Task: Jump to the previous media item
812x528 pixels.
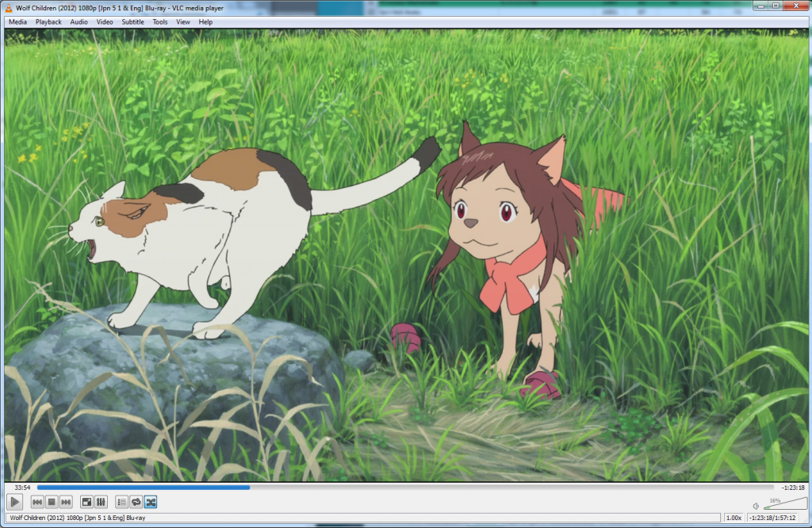Action: [x=37, y=502]
